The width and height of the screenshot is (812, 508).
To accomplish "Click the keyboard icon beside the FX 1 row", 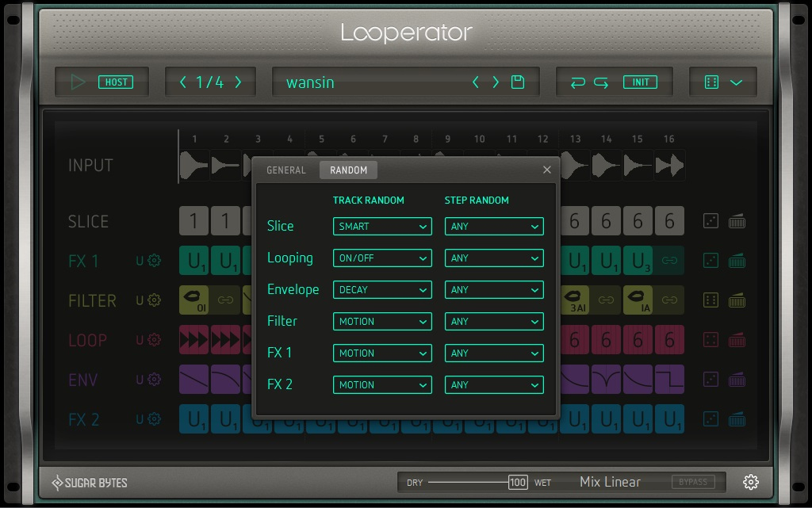I will coord(737,261).
